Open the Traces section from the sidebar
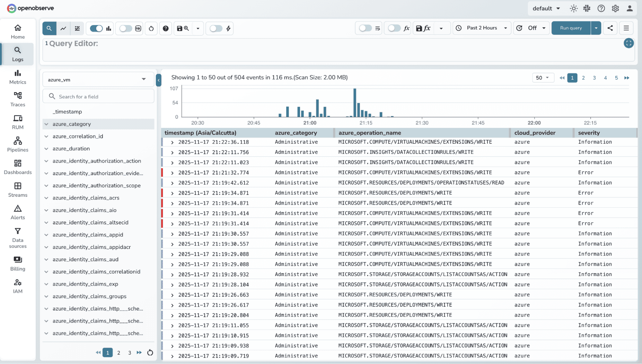 [18, 100]
